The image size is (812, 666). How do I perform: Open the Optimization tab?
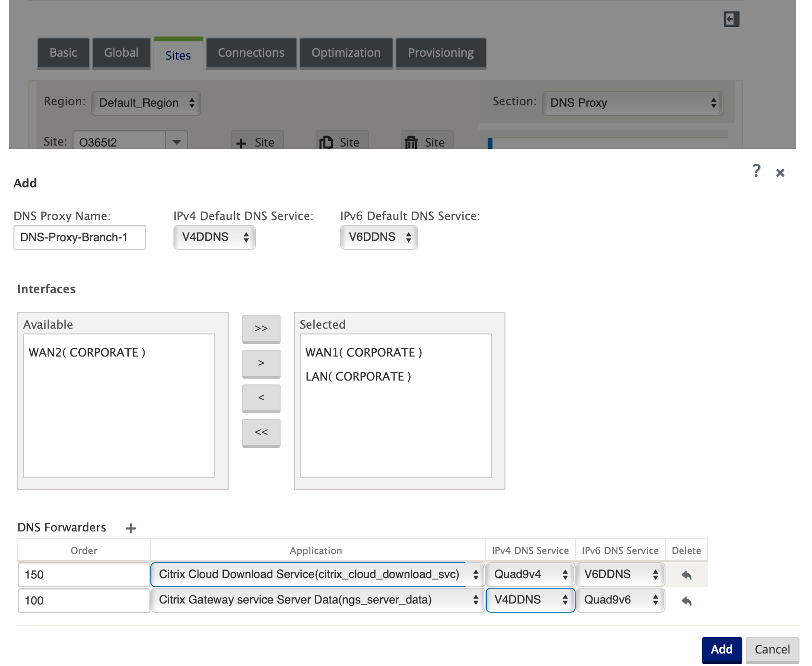[x=346, y=53]
